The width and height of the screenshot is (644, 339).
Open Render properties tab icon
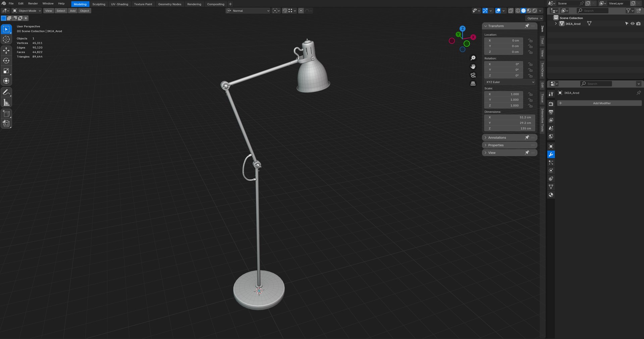[551, 104]
